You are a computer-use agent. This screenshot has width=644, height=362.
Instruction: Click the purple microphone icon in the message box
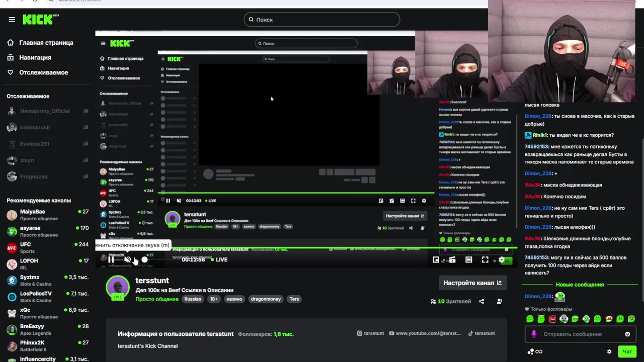[534, 334]
